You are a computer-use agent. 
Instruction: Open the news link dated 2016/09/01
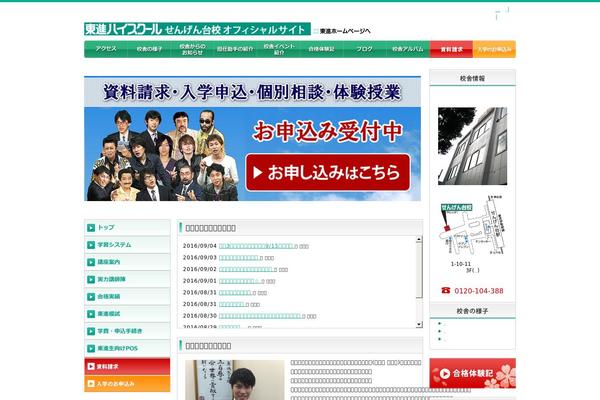click(x=240, y=281)
